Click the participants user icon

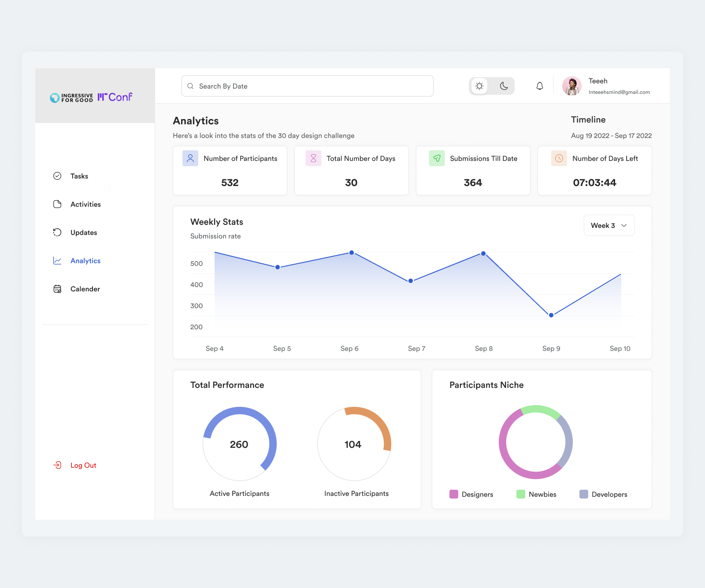tap(190, 158)
